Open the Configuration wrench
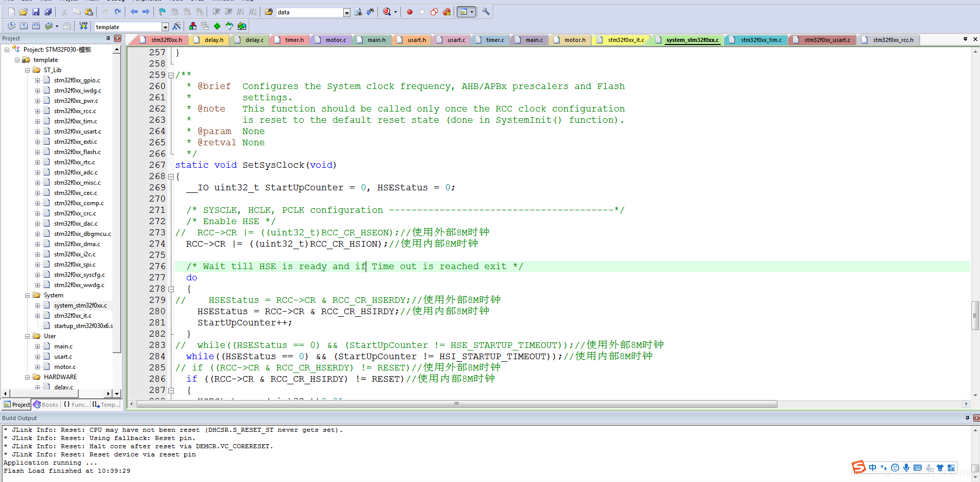Image resolution: width=980 pixels, height=482 pixels. coord(486,12)
